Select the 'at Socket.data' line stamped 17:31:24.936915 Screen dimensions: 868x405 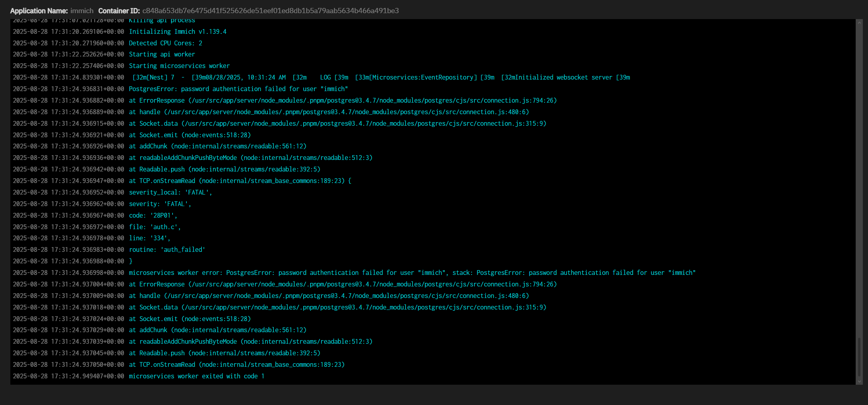point(337,124)
